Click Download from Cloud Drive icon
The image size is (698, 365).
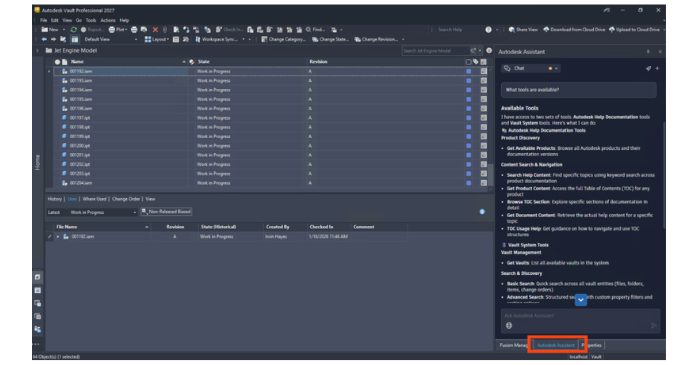coord(546,30)
